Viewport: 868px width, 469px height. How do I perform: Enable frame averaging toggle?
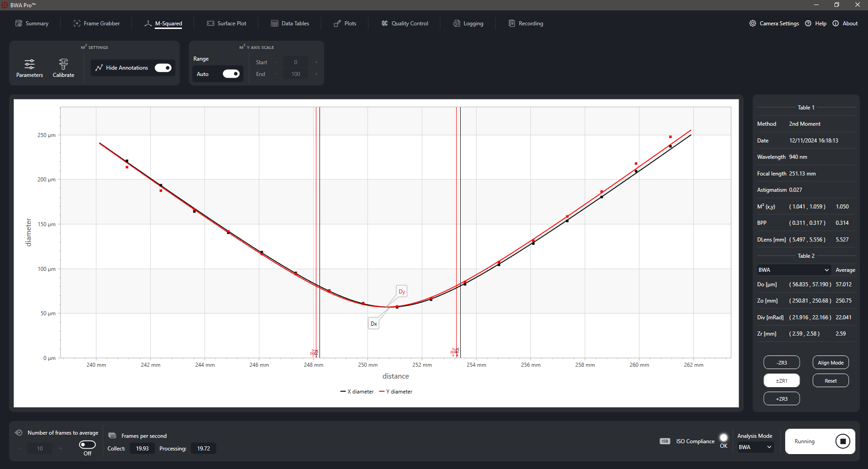tap(87, 445)
